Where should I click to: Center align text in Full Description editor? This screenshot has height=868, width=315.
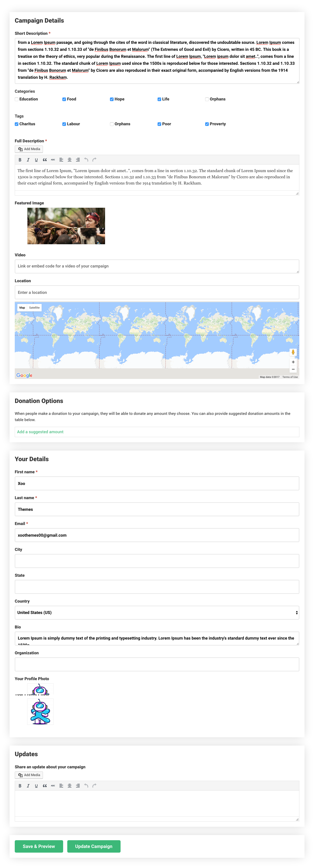click(69, 160)
